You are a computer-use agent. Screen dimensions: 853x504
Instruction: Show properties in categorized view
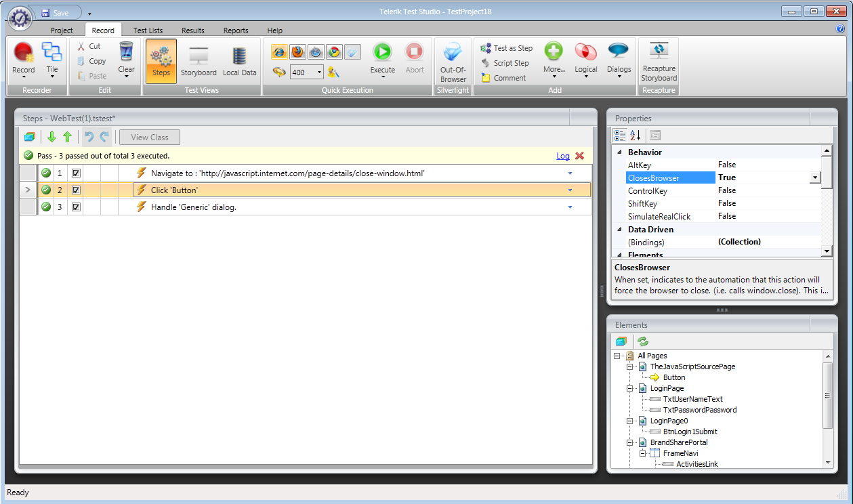coord(620,135)
